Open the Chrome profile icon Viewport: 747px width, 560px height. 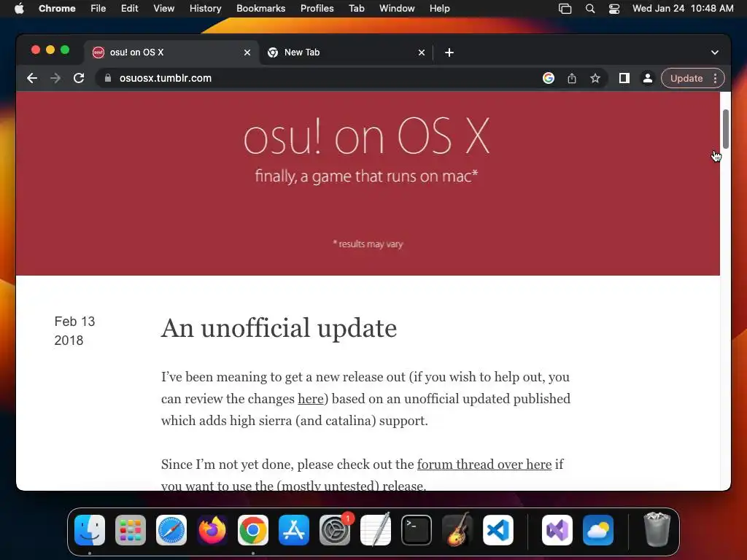(x=648, y=78)
